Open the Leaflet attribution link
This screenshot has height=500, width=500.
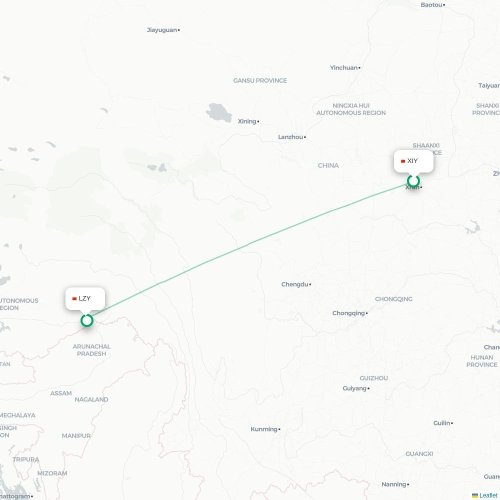click(x=488, y=496)
